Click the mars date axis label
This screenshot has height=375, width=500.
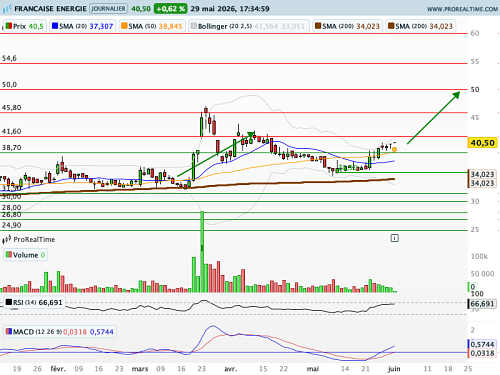pyautogui.click(x=140, y=369)
